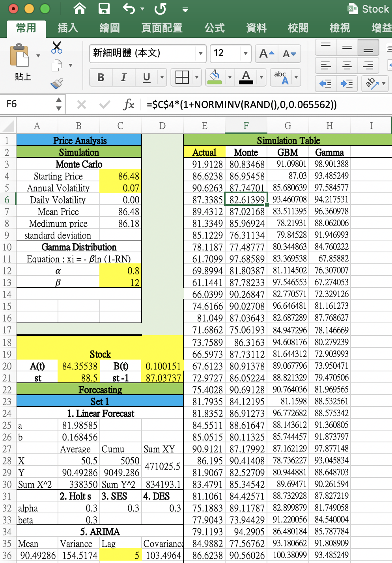Screen dimensions: 392x563
Task: Cancel the formula entry with X
Action: pyautogui.click(x=82, y=104)
